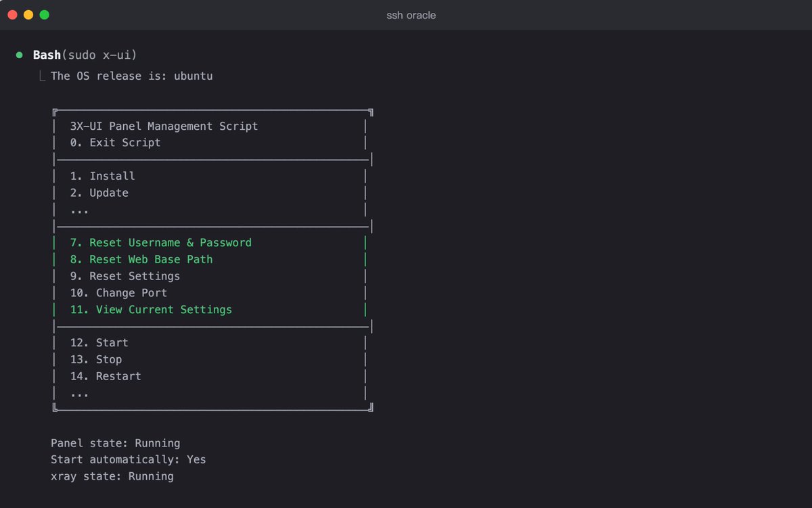Viewport: 812px width, 508px height.
Task: Click "Start automatically: Yes" status line
Action: click(x=129, y=460)
